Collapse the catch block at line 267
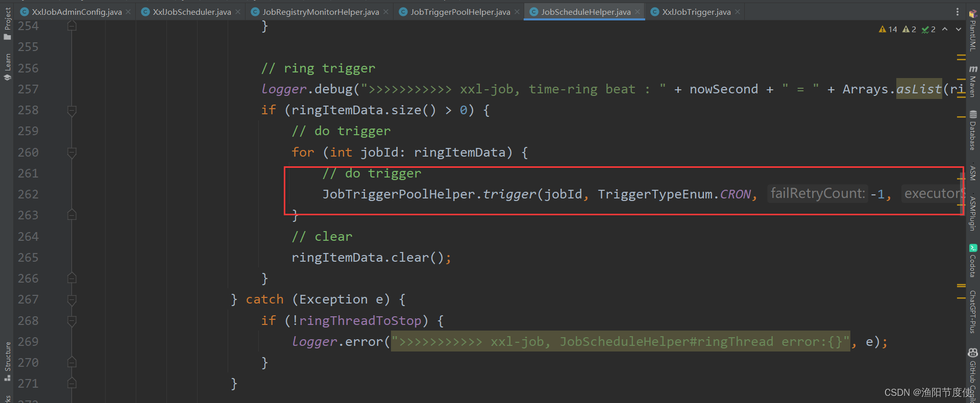980x403 pixels. (72, 299)
